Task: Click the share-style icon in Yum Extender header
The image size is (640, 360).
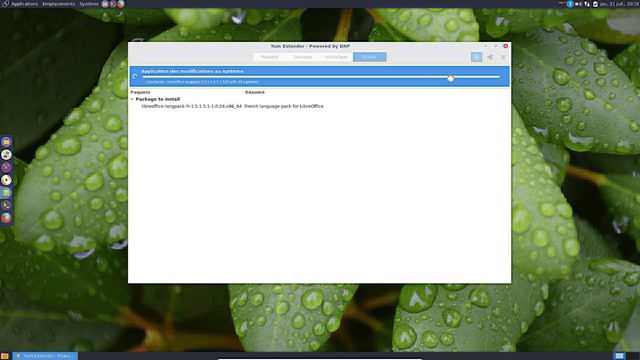Action: pos(490,57)
